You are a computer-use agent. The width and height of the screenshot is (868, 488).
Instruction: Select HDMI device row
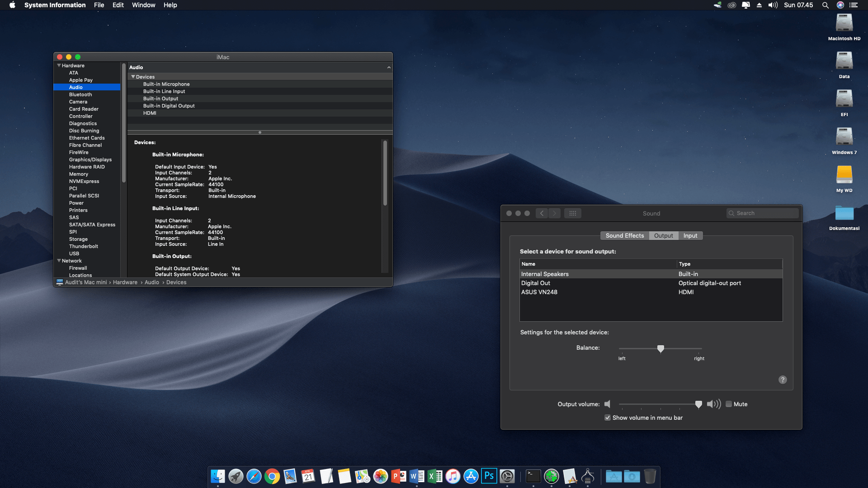[260, 113]
